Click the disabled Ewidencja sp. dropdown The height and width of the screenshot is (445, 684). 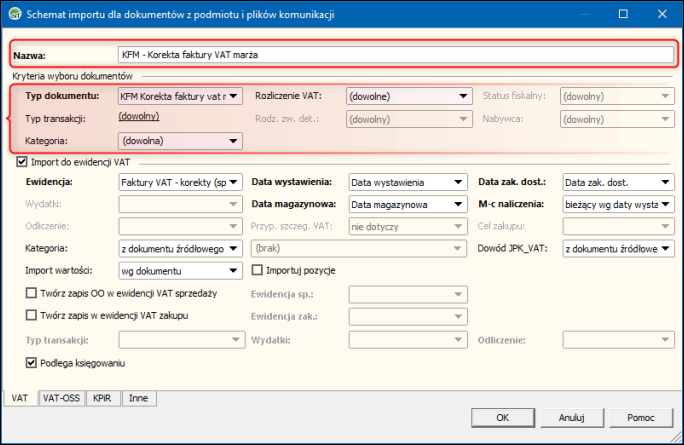point(408,294)
